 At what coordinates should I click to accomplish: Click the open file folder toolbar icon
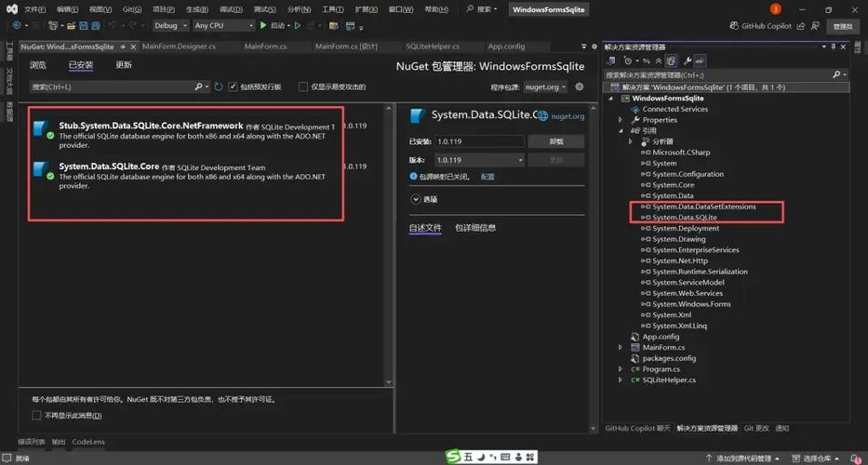(x=72, y=25)
